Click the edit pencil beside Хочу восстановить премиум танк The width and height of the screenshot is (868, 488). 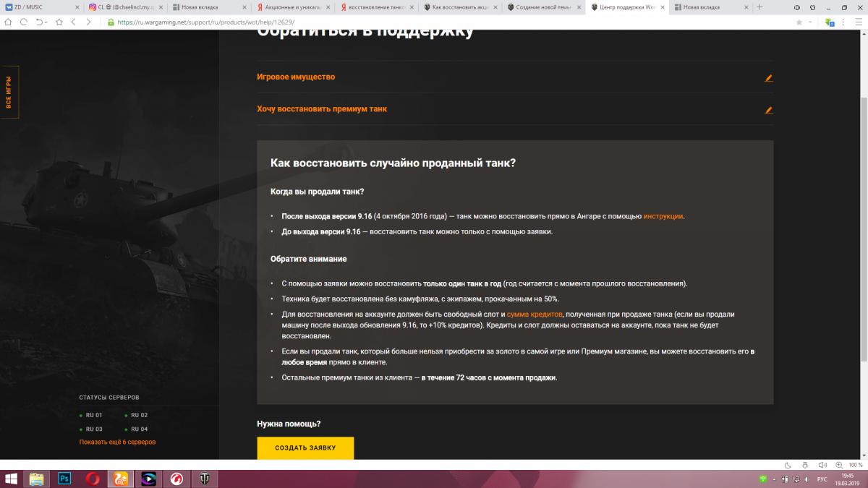769,110
